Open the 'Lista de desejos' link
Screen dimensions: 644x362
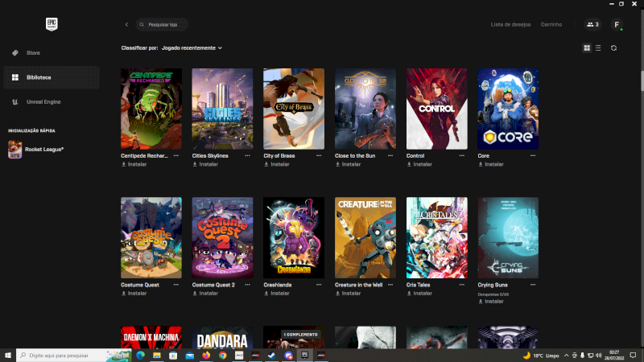(x=510, y=25)
